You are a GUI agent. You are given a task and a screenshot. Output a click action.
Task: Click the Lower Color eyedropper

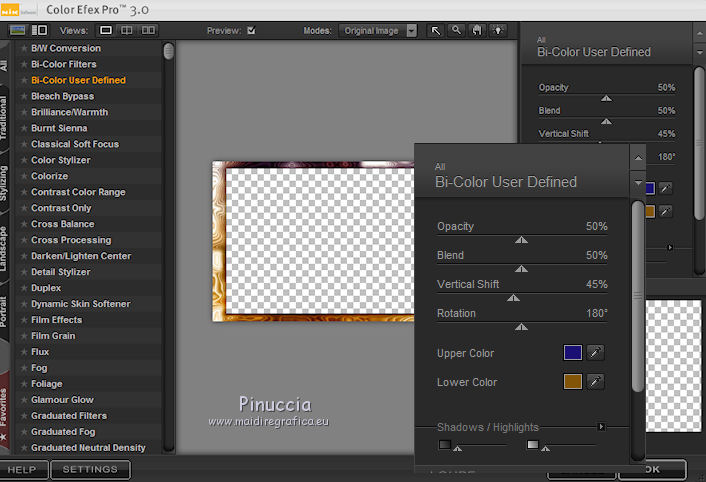tap(595, 382)
